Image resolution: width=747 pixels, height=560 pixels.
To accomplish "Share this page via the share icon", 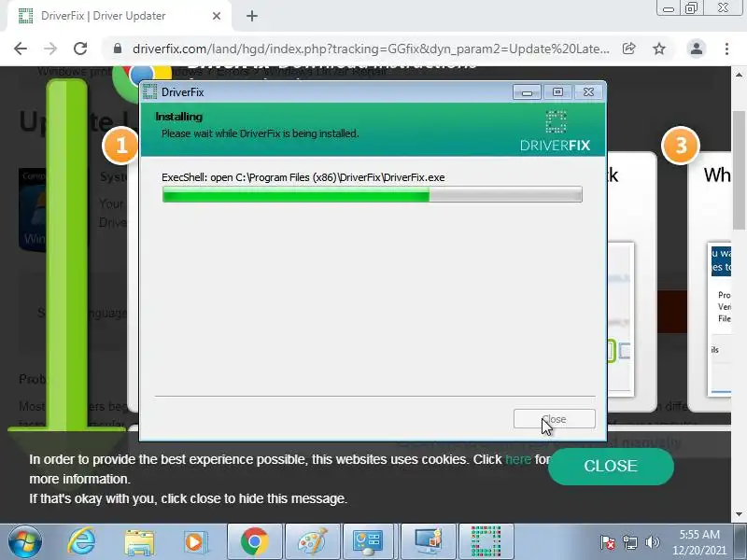I will 628,49.
